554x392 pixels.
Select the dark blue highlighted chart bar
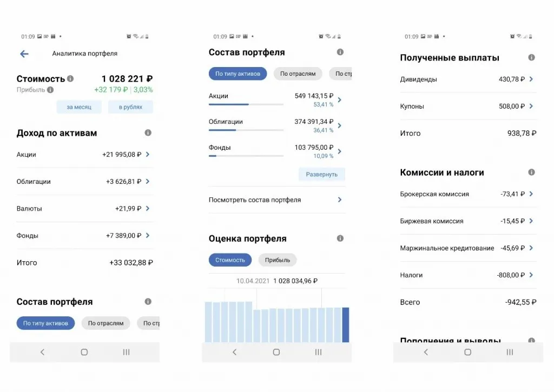coord(345,324)
